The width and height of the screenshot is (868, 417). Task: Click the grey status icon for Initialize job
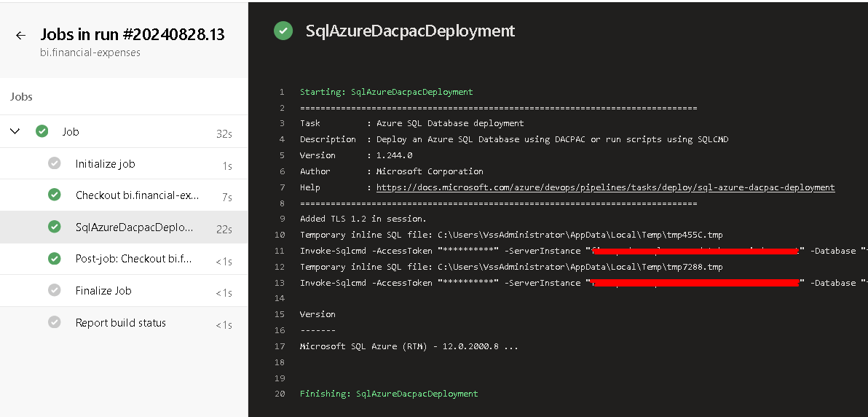54,163
